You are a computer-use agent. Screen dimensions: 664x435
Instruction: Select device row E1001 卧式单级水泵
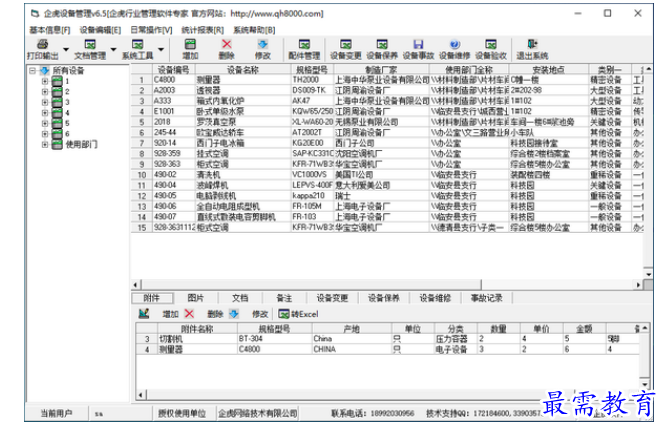(x=387, y=111)
